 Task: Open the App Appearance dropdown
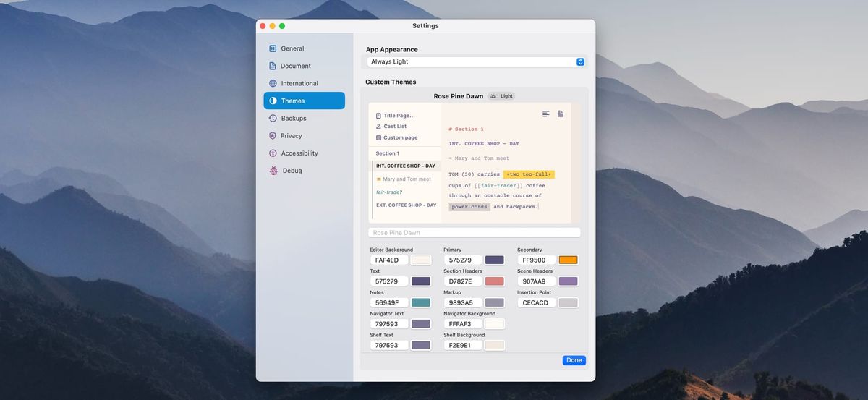click(x=475, y=62)
